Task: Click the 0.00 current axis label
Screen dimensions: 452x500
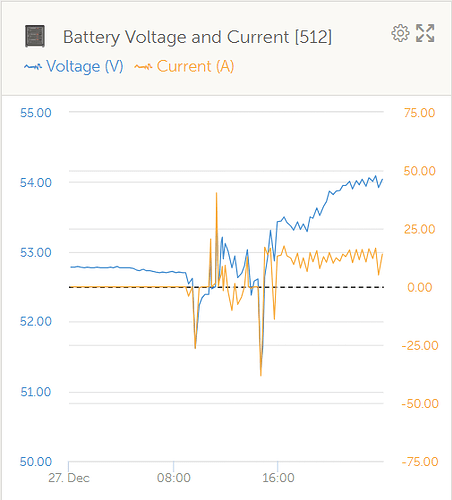Action: (419, 287)
